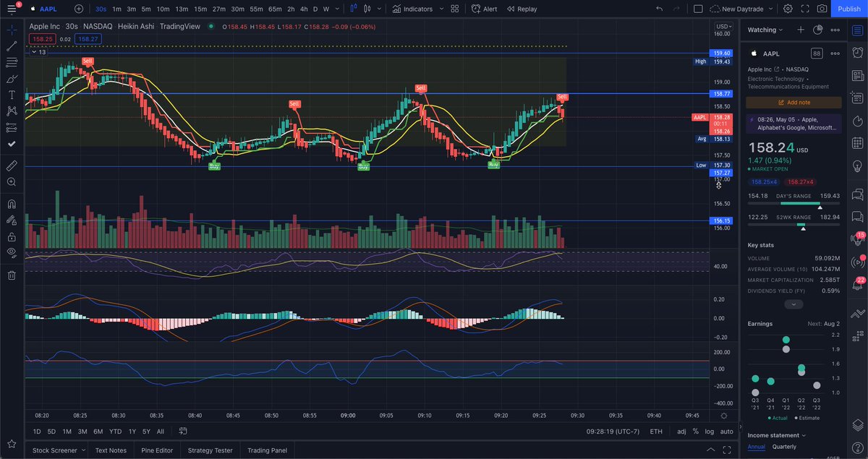The width and height of the screenshot is (868, 459).
Task: Select the ruler Measure tool
Action: [12, 166]
